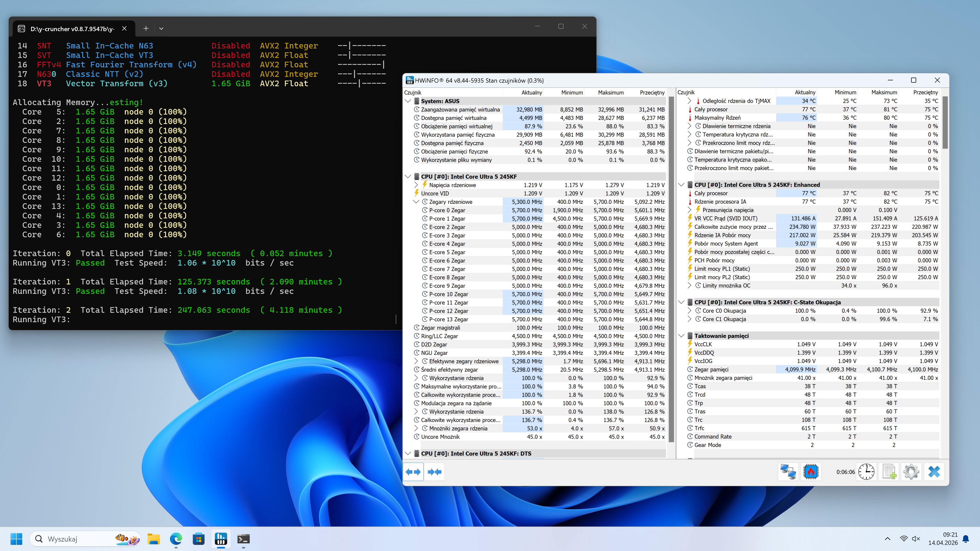Expand the Efektywne zegary rdzeniowe row
Image resolution: width=980 pixels, height=551 pixels.
[x=416, y=361]
